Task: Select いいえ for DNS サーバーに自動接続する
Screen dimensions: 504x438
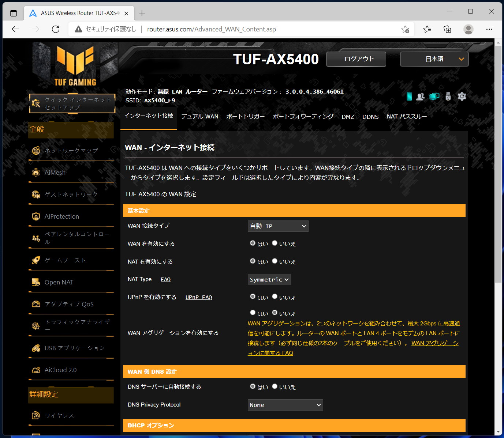Action: tap(275, 386)
